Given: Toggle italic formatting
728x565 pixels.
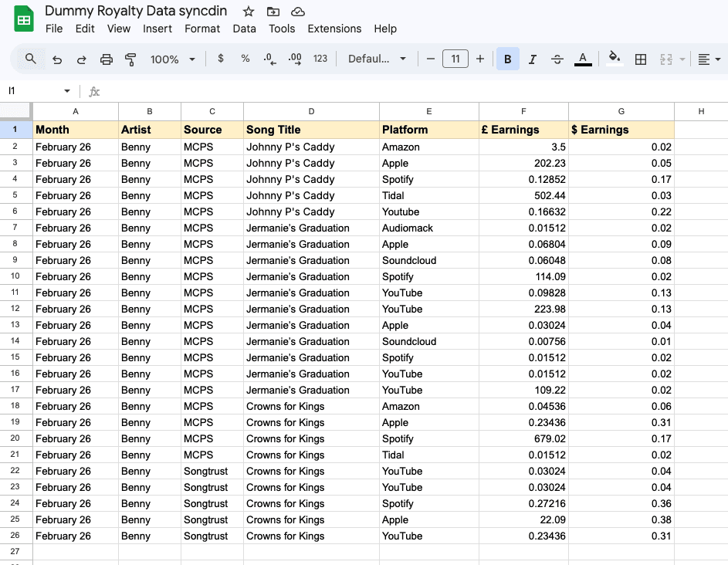Looking at the screenshot, I should [533, 59].
